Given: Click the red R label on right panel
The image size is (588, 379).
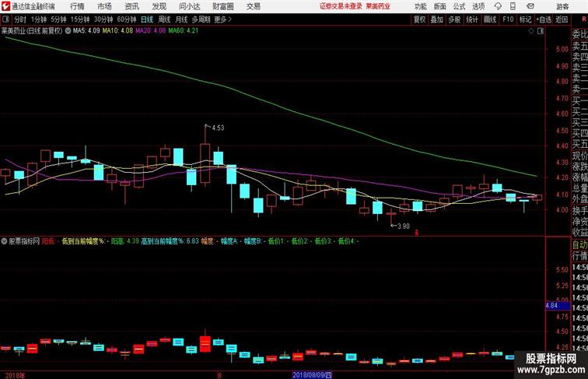Looking at the screenshot, I should 584,19.
